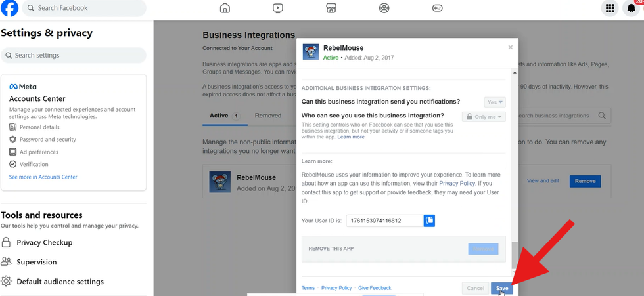Click the Search settings input field
Image resolution: width=644 pixels, height=296 pixels.
[74, 56]
